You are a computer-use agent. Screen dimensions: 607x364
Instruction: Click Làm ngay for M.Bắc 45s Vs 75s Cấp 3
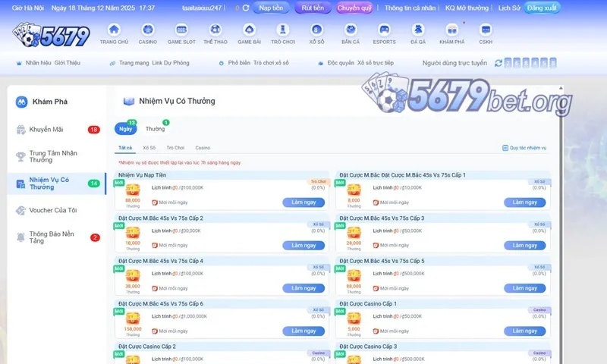point(525,245)
